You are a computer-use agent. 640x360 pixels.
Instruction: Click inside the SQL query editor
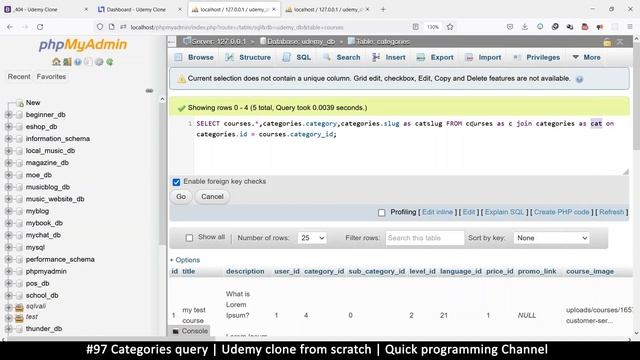tap(411, 145)
